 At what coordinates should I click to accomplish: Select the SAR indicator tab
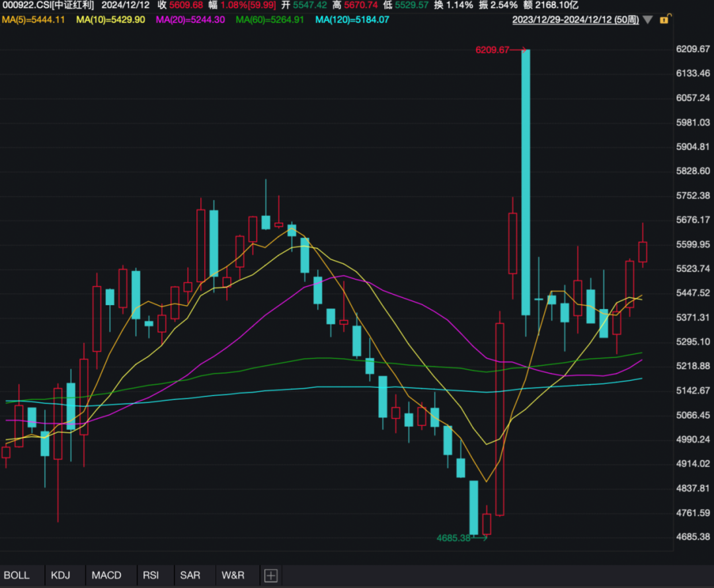coord(190,575)
